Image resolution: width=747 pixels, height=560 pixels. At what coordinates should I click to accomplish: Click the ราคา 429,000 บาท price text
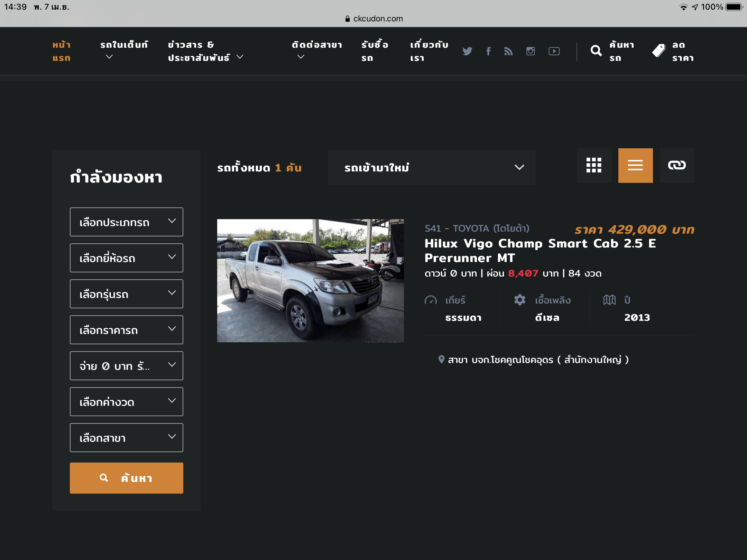coord(635,229)
